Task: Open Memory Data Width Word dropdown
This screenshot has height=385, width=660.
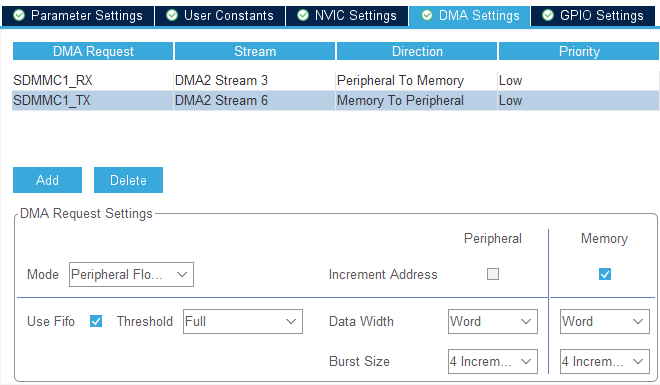Action: [x=605, y=321]
